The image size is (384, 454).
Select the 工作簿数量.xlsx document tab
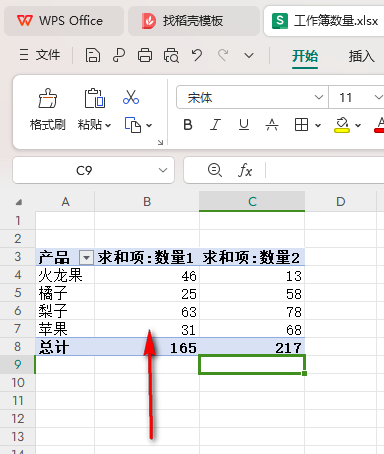(325, 21)
